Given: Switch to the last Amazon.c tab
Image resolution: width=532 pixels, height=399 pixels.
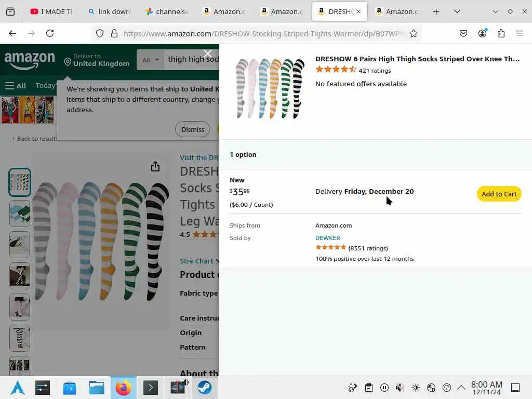Looking at the screenshot, I should coord(397,11).
